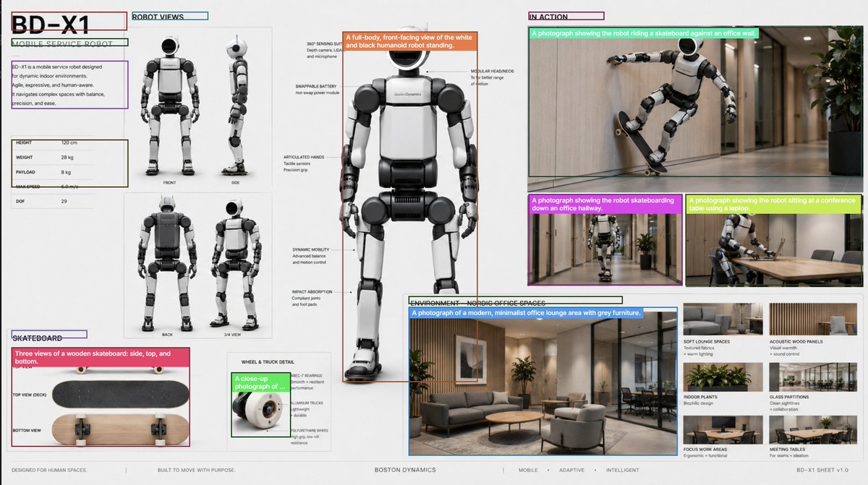Open the photo of robot skating down hallway
The height and width of the screenshot is (485, 868).
603,239
